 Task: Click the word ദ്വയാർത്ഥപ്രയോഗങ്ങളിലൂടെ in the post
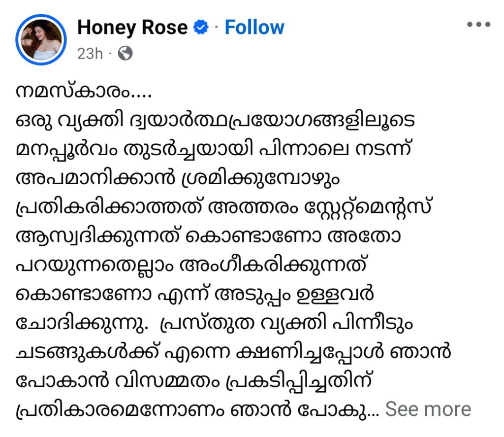272,121
